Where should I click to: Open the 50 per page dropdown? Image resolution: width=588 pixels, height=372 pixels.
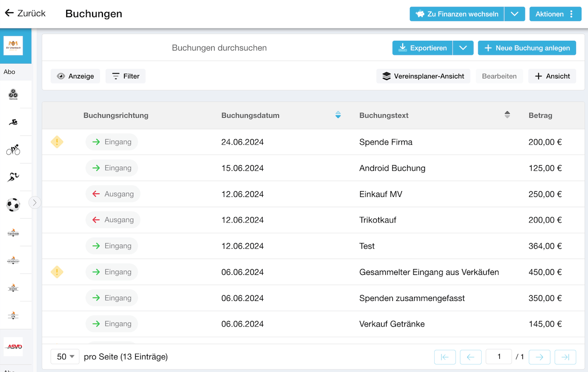pyautogui.click(x=65, y=357)
